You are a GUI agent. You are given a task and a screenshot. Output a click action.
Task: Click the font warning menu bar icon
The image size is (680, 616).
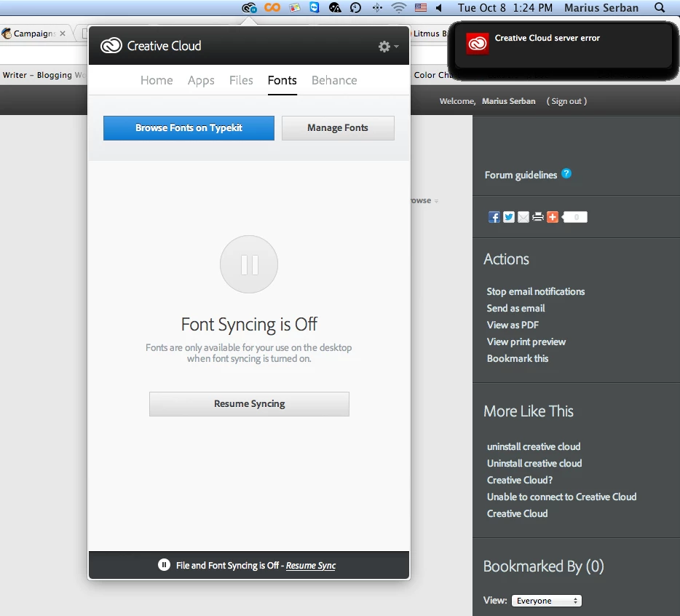335,7
